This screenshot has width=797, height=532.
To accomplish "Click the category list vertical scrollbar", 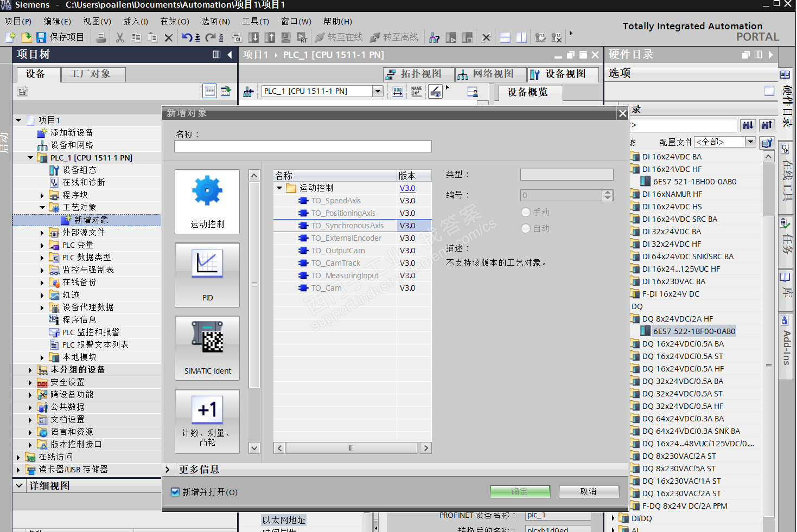I will [x=254, y=285].
